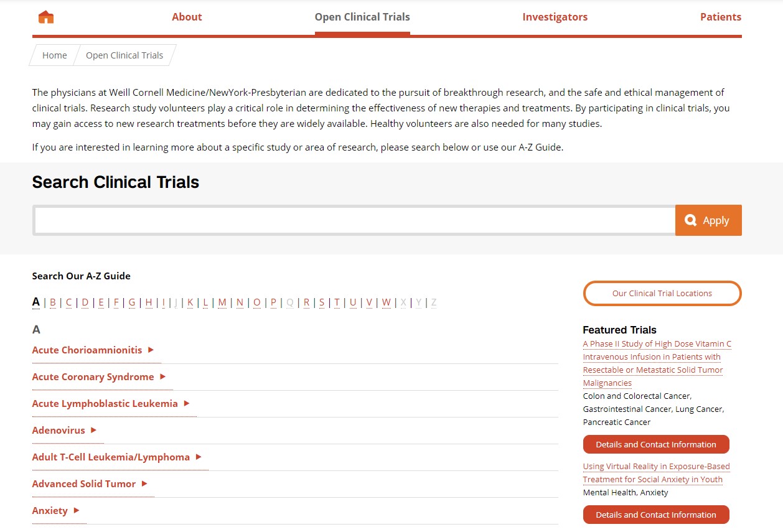Jump to letter S in A-Z guide
This screenshot has height=532, width=783.
(x=322, y=302)
